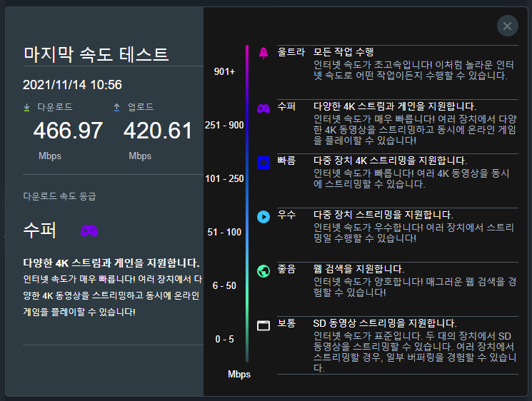The height and width of the screenshot is (401, 532).
Task: Click the upload arrow icon
Action: [116, 108]
